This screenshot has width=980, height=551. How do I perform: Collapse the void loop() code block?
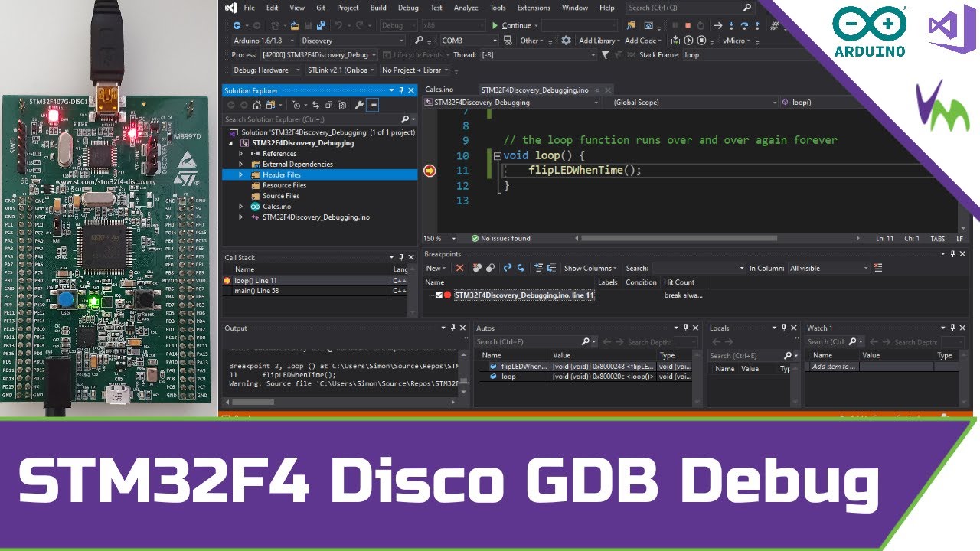pyautogui.click(x=498, y=155)
